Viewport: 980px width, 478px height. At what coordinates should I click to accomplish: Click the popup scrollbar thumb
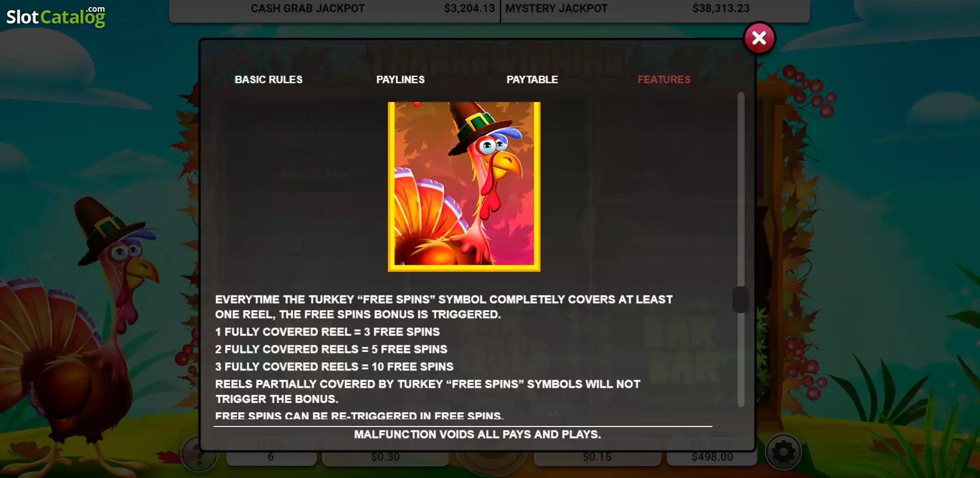[x=741, y=299]
